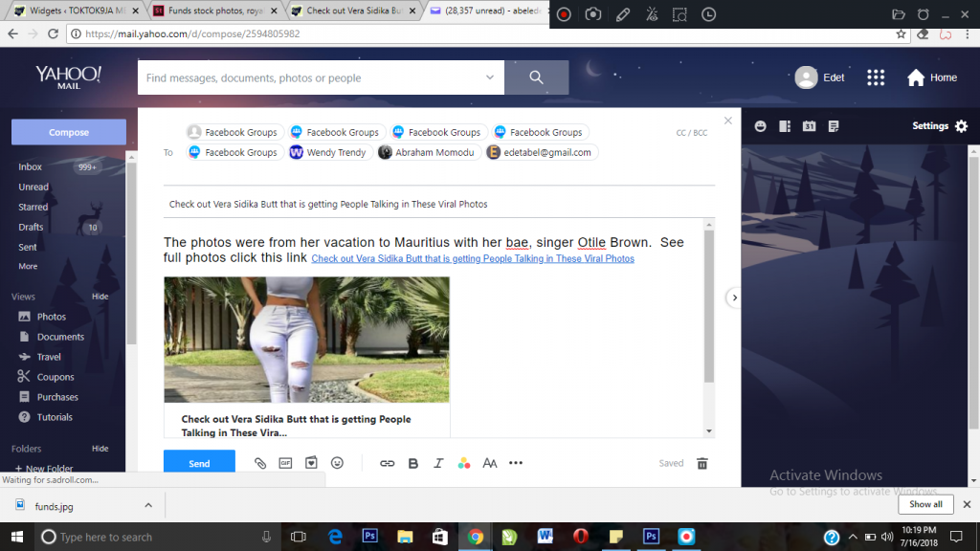Open the Sent folder
Viewport: 980px width, 551px height.
pyautogui.click(x=28, y=247)
